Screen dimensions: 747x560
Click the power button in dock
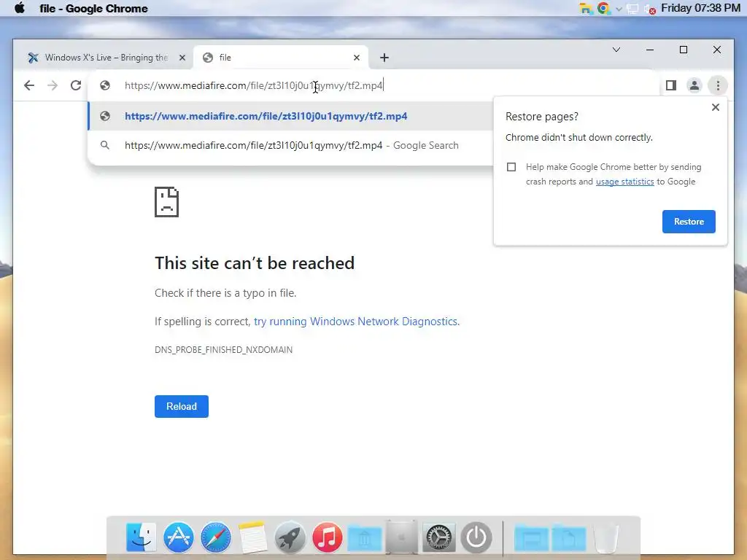pos(476,537)
